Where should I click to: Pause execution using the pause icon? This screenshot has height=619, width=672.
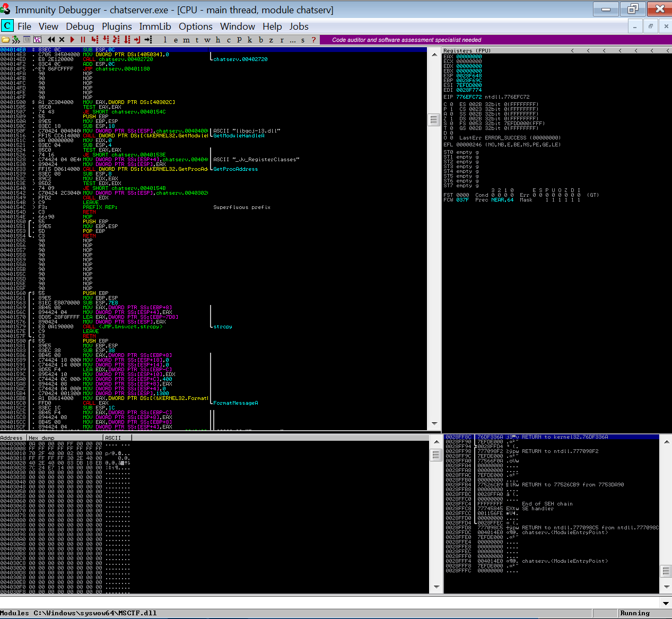83,39
